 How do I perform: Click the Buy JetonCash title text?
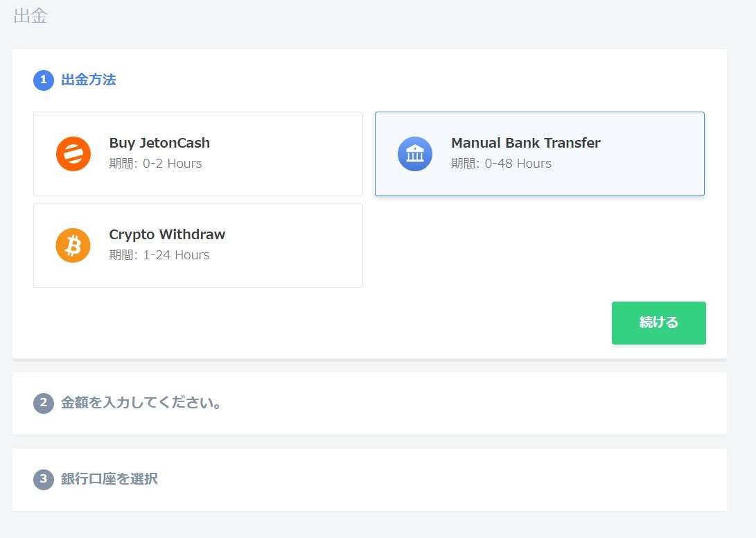coord(159,143)
